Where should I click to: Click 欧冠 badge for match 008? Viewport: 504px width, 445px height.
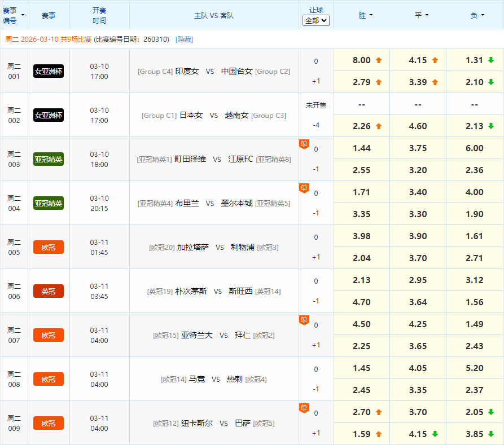(49, 380)
